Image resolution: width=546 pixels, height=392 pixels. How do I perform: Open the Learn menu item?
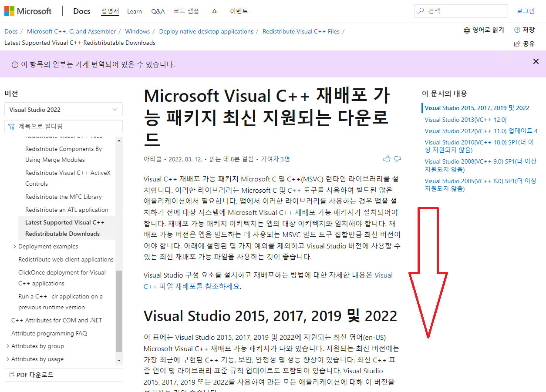pos(135,11)
